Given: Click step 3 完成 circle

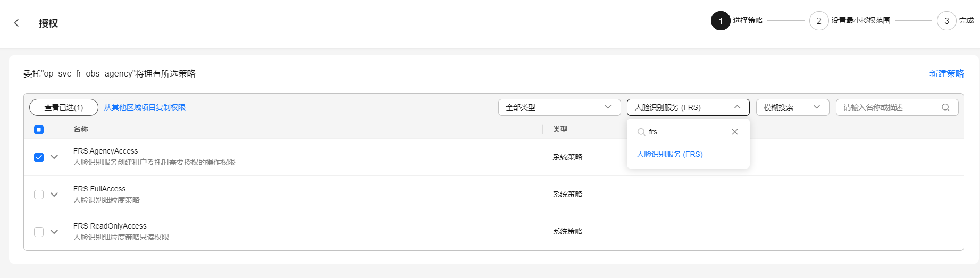Looking at the screenshot, I should tap(947, 21).
